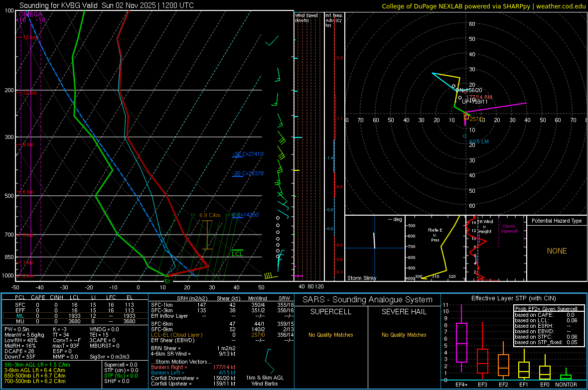Select the SFC parcel row
Image resolution: width=588 pixels, height=390 pixels.
tap(75, 305)
